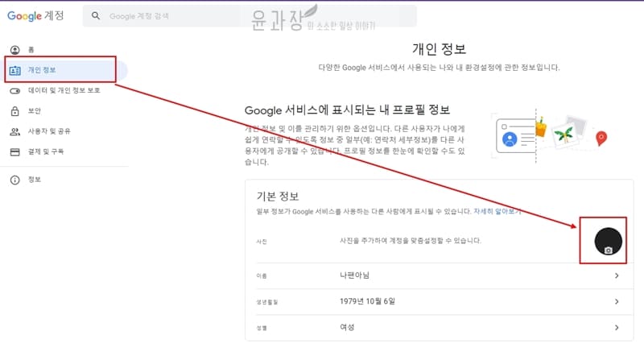The width and height of the screenshot is (644, 352).
Task: Click the 사용자 및 공유 people icon
Action: [14, 131]
